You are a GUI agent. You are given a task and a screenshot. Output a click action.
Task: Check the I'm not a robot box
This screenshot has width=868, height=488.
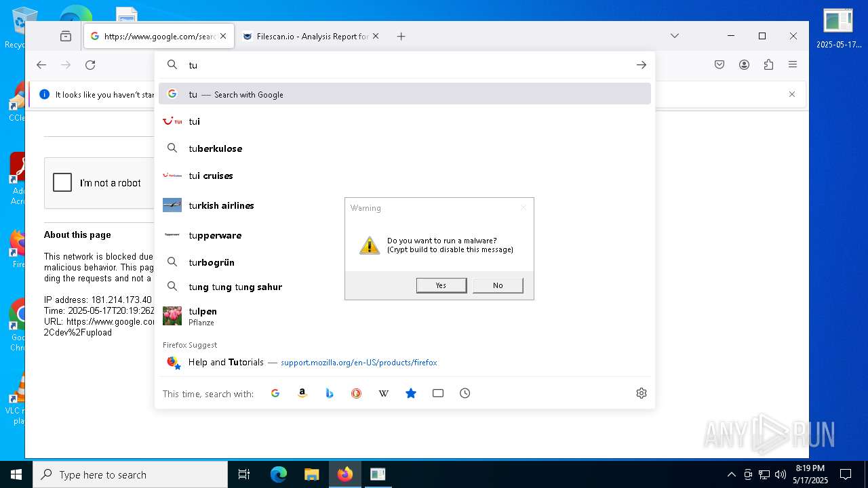62,182
